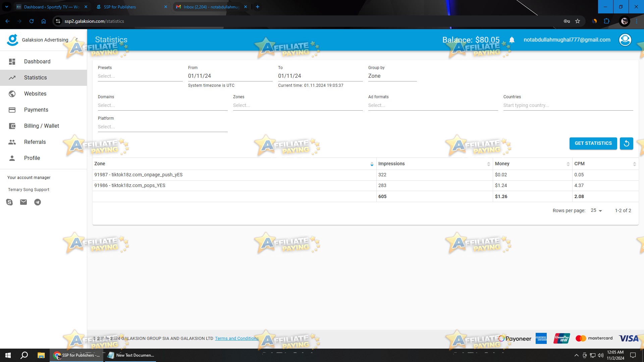Open the Platform filter dropdown

click(x=163, y=127)
